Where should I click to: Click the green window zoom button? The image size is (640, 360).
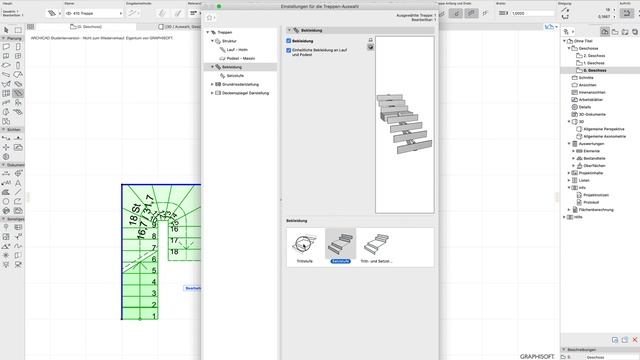(x=219, y=6)
